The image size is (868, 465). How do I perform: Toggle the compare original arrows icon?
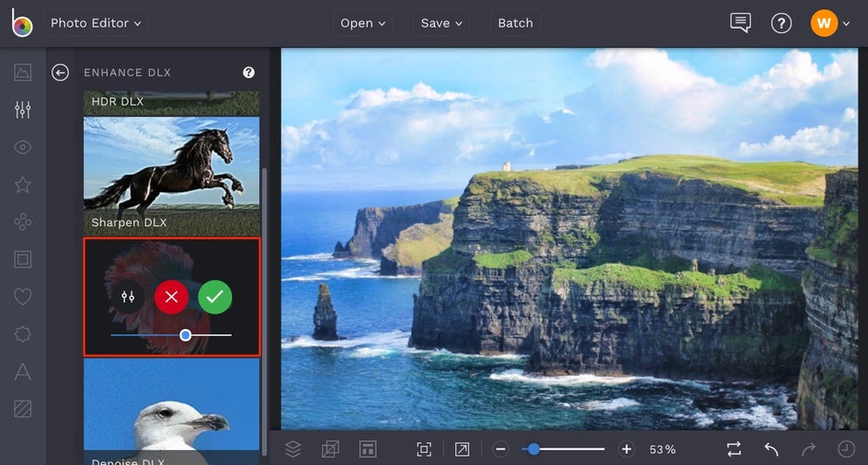point(734,449)
